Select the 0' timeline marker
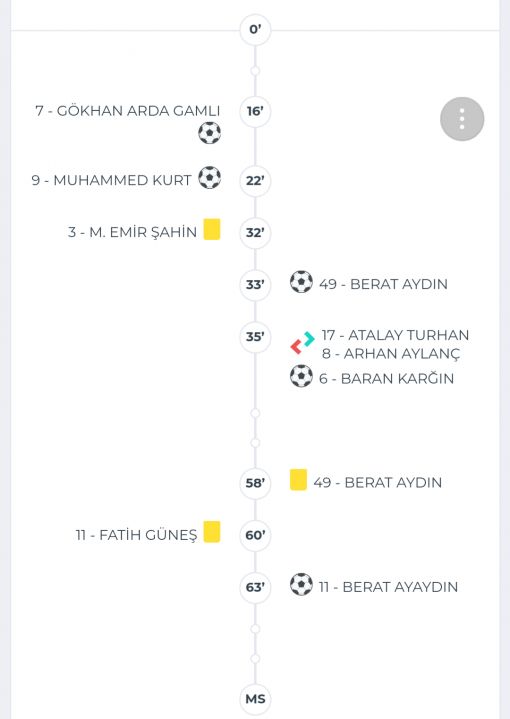The image size is (510, 719). 255,29
